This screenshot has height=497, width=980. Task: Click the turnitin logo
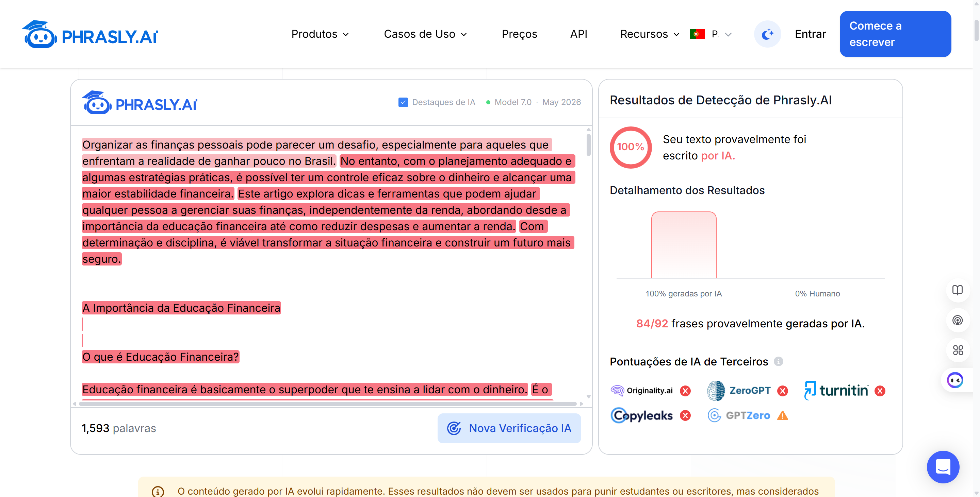(x=836, y=391)
